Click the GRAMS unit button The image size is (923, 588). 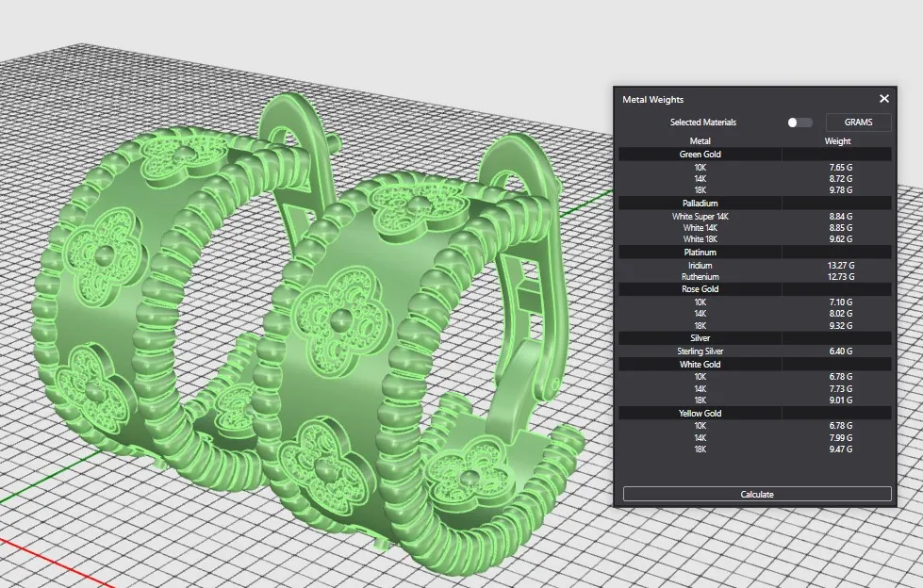pos(858,122)
